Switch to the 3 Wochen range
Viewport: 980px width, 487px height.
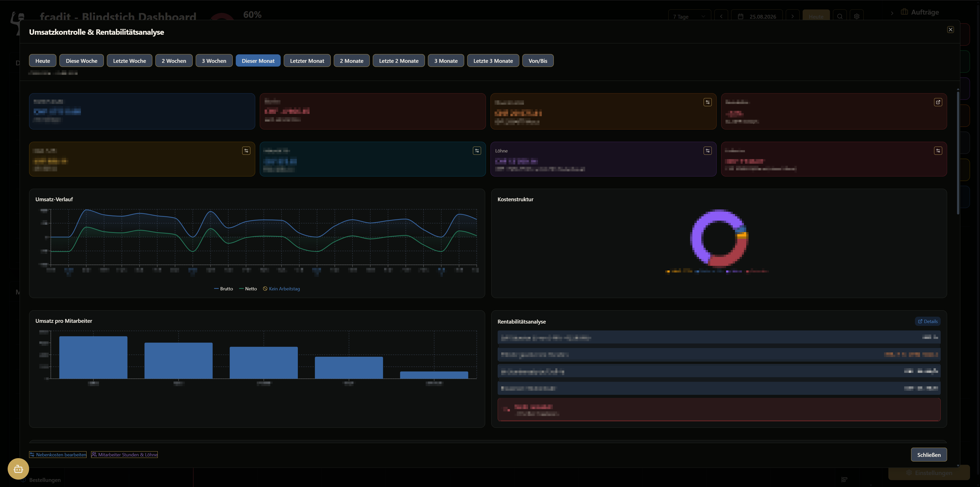[214, 61]
